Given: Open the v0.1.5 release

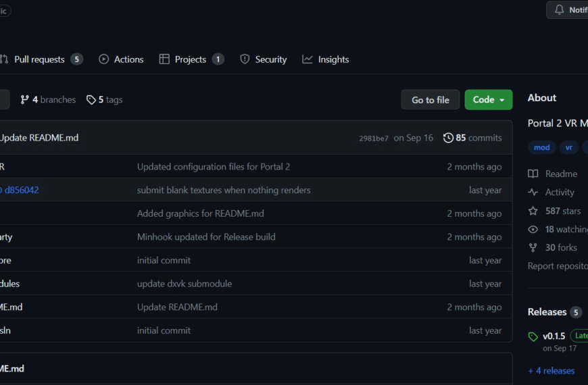Looking at the screenshot, I should coord(554,336).
